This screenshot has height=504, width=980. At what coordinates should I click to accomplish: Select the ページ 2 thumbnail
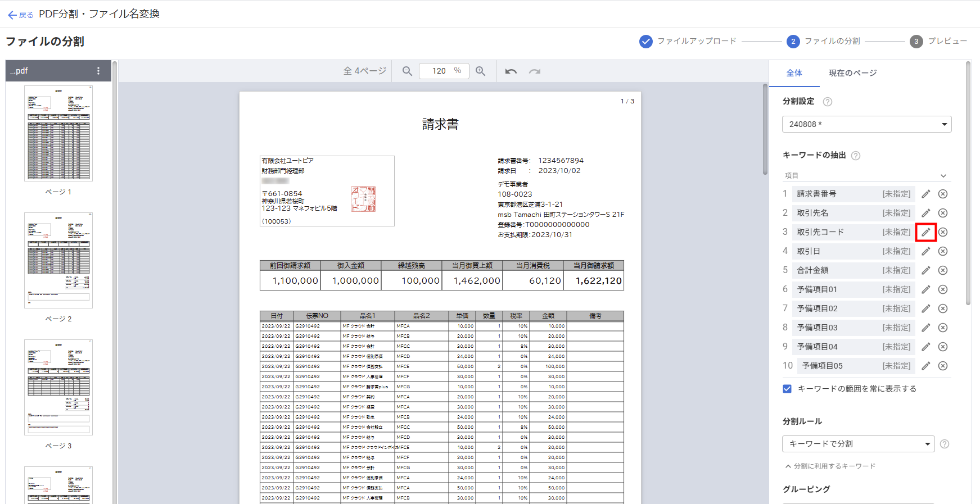point(58,260)
